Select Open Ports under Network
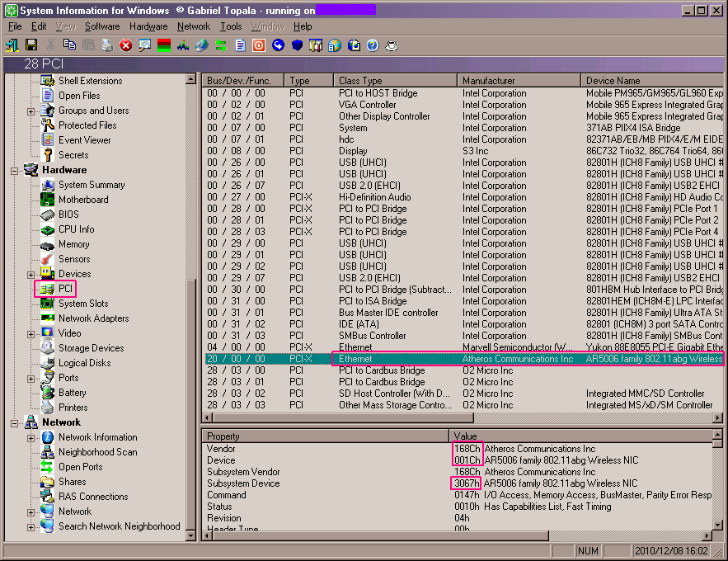Screen dimensions: 728x561 tap(80, 467)
